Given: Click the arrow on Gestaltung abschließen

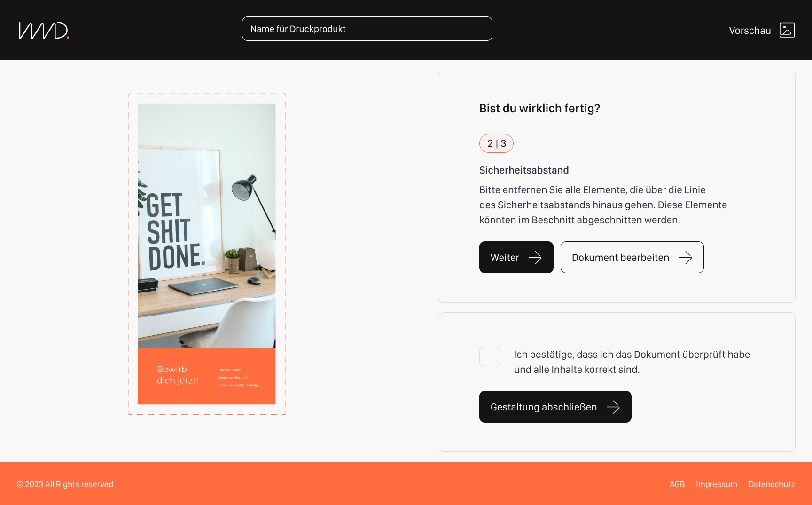Looking at the screenshot, I should (x=613, y=407).
